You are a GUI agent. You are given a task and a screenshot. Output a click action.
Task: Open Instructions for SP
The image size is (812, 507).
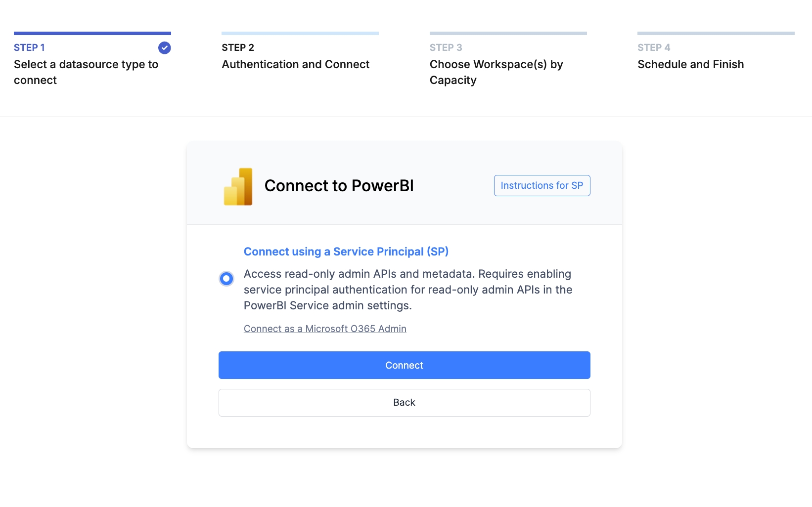[541, 186]
